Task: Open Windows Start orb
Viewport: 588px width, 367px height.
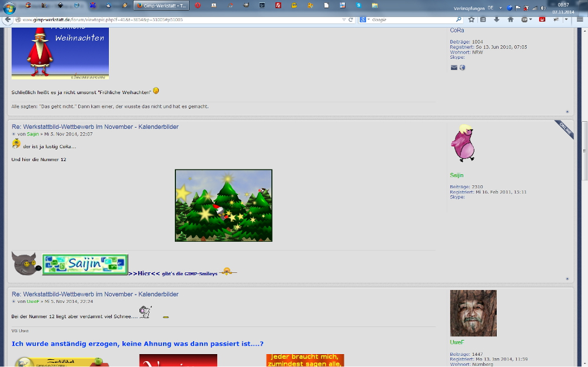Action: 9,7
